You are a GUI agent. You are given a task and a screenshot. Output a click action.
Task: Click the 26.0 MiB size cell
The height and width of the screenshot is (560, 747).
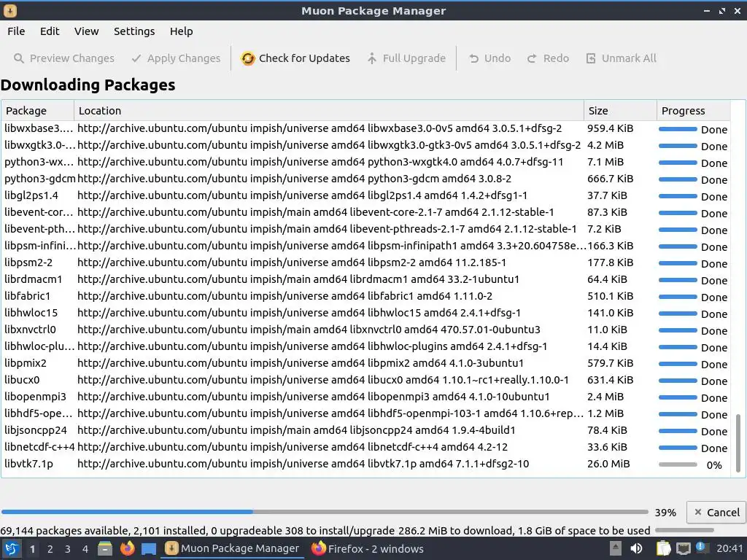[x=608, y=464]
